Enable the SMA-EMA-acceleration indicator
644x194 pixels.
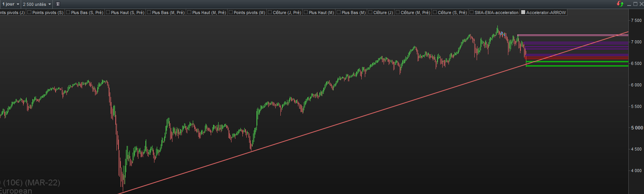(472, 13)
